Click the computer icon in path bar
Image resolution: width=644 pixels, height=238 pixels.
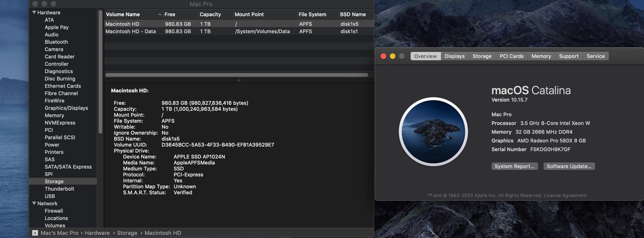tap(35, 233)
